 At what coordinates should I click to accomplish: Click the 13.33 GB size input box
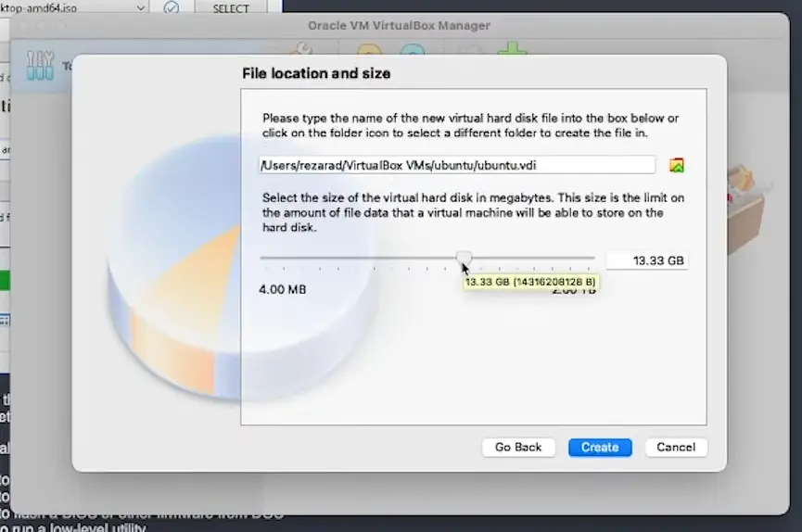click(647, 260)
